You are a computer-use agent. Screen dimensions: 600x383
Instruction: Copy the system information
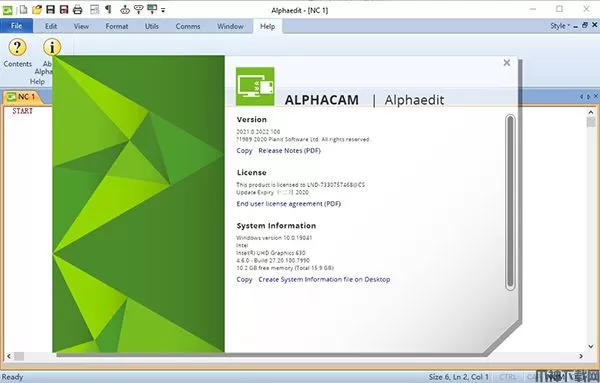coord(244,279)
